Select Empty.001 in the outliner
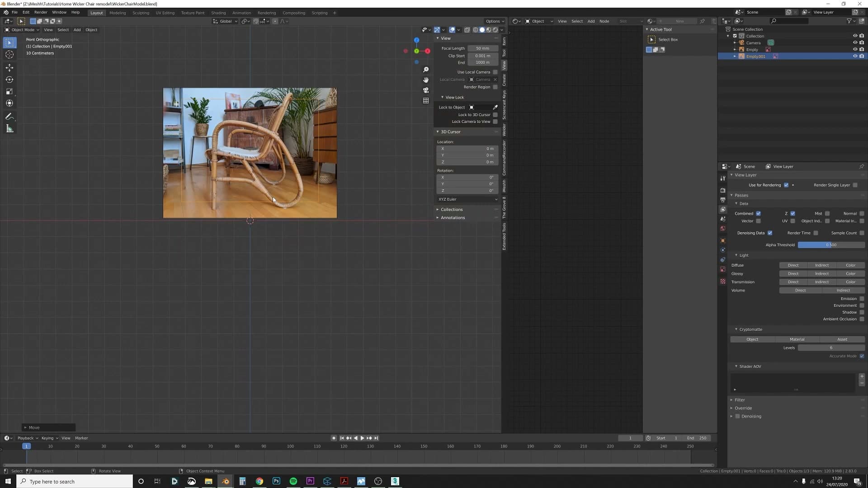The image size is (868, 488). coord(755,56)
